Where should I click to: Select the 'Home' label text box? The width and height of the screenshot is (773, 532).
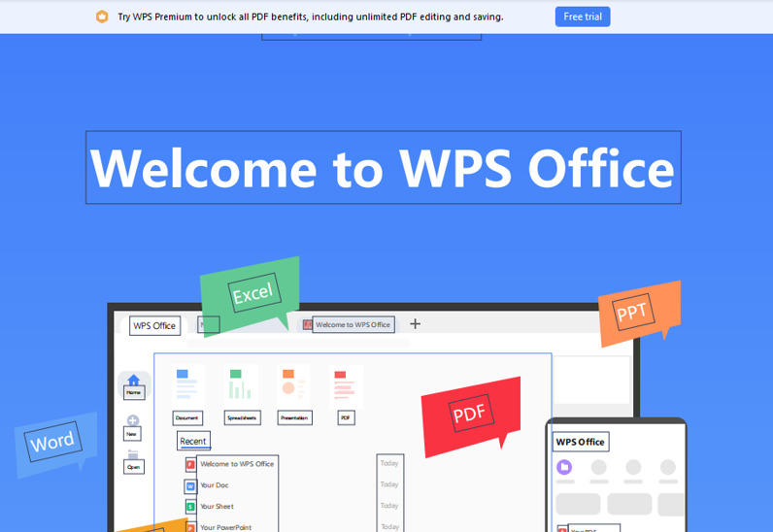tap(134, 392)
